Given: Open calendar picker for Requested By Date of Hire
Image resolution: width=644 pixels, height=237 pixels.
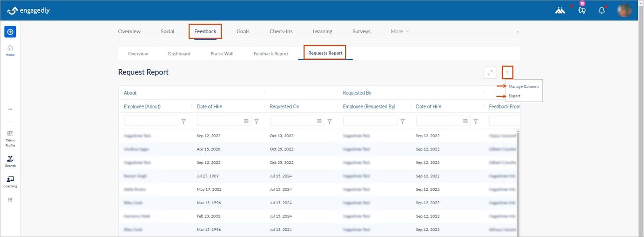Looking at the screenshot, I should click(x=465, y=121).
